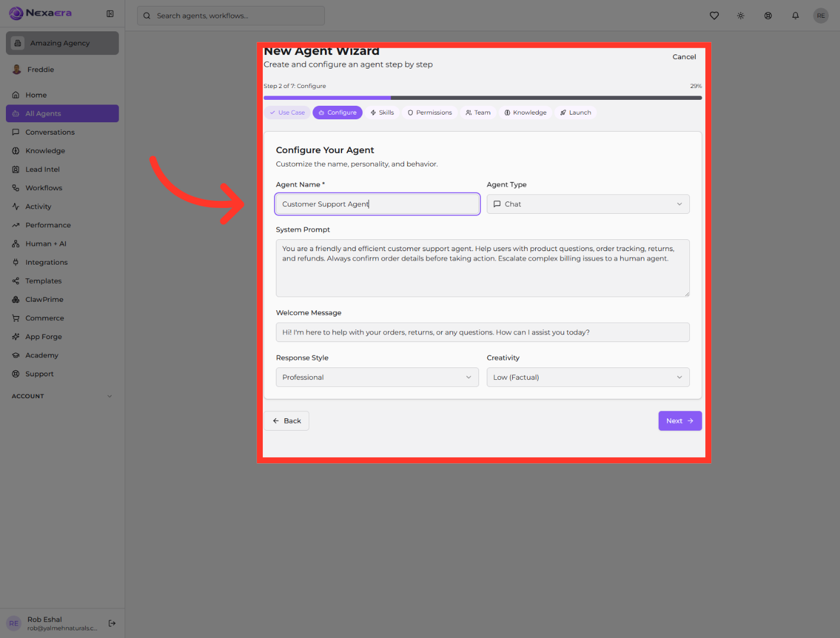This screenshot has height=638, width=840.
Task: Open Templates from the sidebar
Action: coord(62,281)
